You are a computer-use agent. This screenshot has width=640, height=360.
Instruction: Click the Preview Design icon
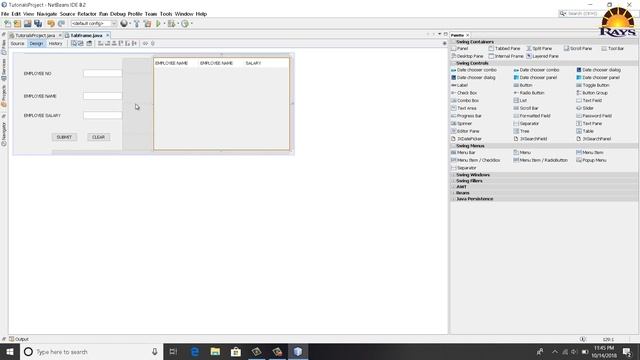pyautogui.click(x=89, y=43)
